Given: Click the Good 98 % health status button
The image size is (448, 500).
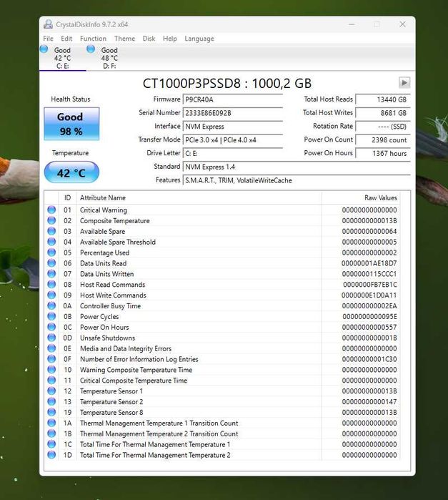Looking at the screenshot, I should [x=71, y=124].
